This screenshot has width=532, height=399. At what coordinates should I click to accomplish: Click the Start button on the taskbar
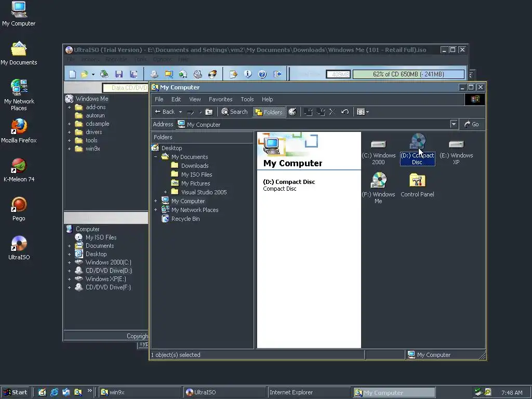coord(16,392)
